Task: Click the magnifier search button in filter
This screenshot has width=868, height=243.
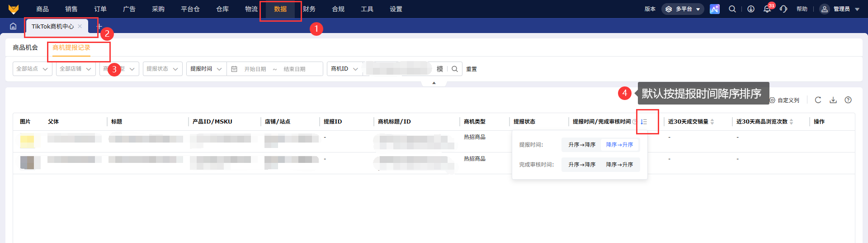Action: tap(455, 69)
